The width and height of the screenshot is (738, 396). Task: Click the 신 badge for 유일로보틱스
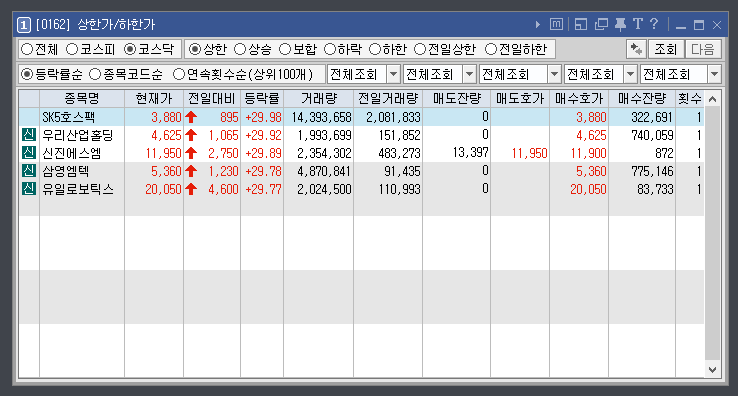[29, 189]
